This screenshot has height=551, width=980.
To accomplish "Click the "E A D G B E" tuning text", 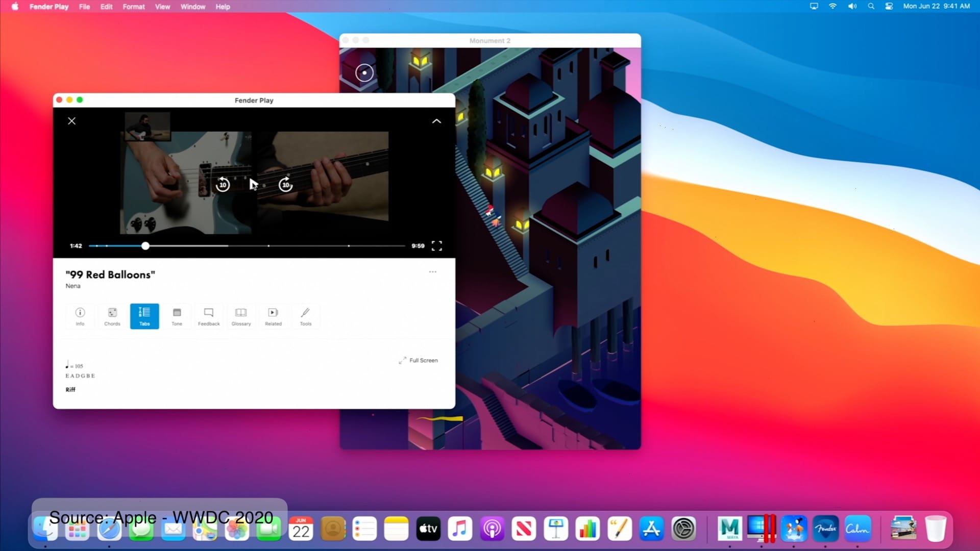I will (80, 376).
